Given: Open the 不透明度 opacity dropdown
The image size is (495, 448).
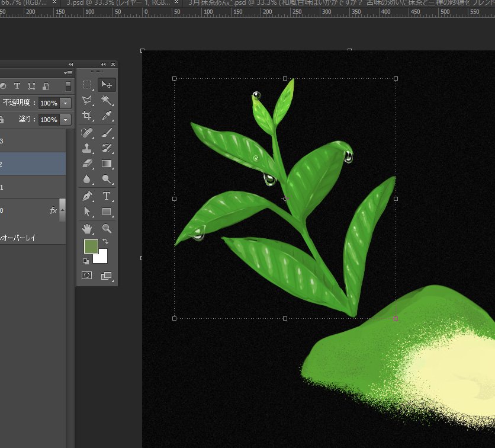Looking at the screenshot, I should [65, 103].
